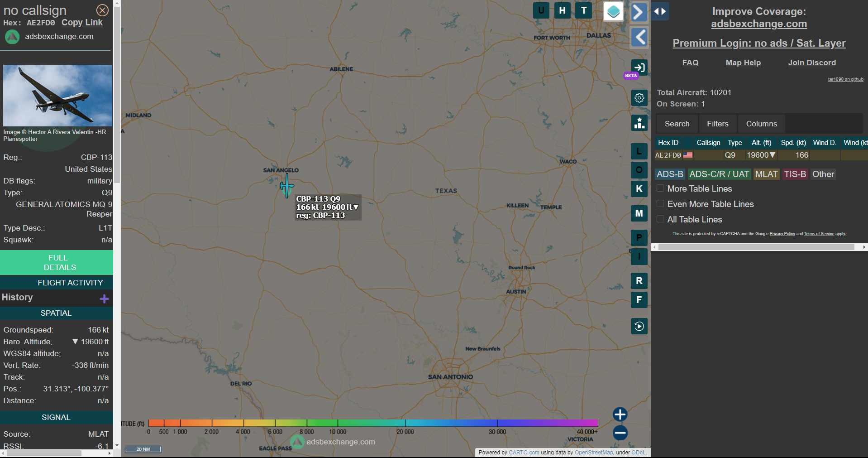Zoom out the map
The image size is (868, 458).
click(620, 433)
